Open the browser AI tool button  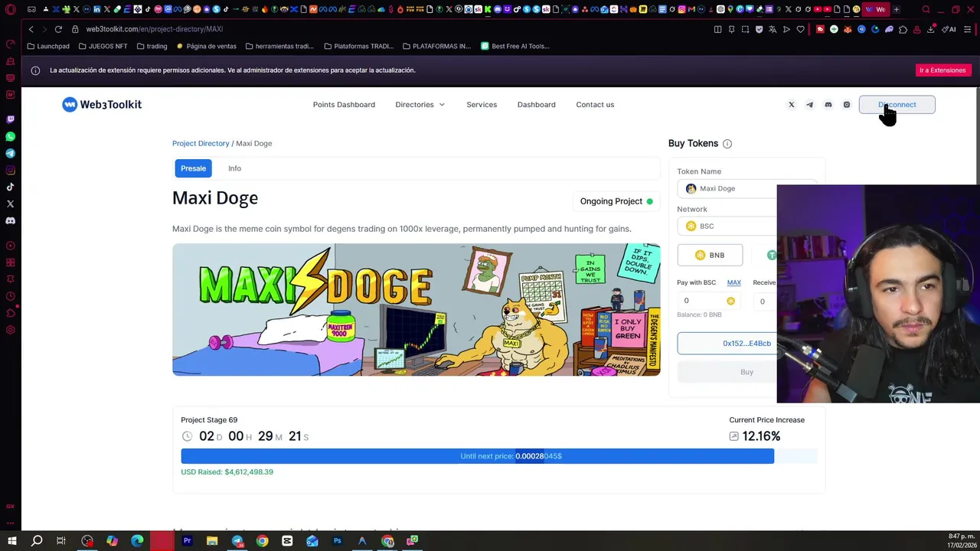[949, 29]
